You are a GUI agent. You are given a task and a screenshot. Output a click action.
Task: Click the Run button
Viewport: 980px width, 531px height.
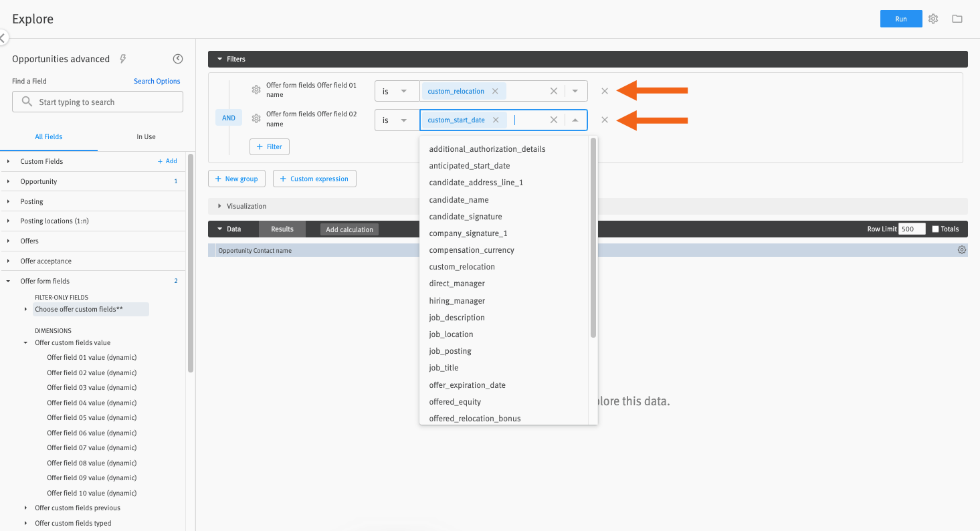coord(901,19)
